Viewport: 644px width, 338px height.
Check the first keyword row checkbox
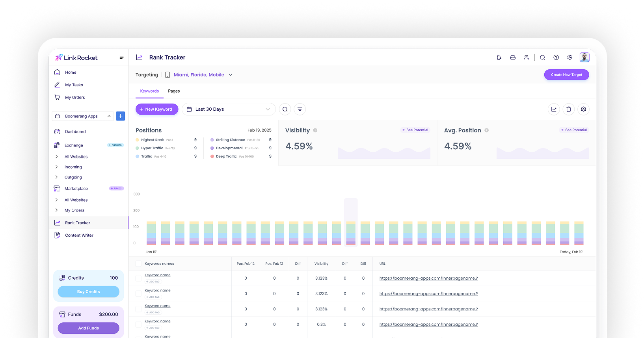pyautogui.click(x=138, y=279)
